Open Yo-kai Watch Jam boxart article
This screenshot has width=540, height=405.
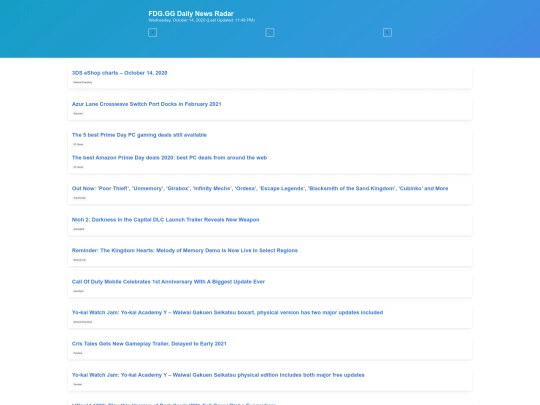(x=227, y=312)
